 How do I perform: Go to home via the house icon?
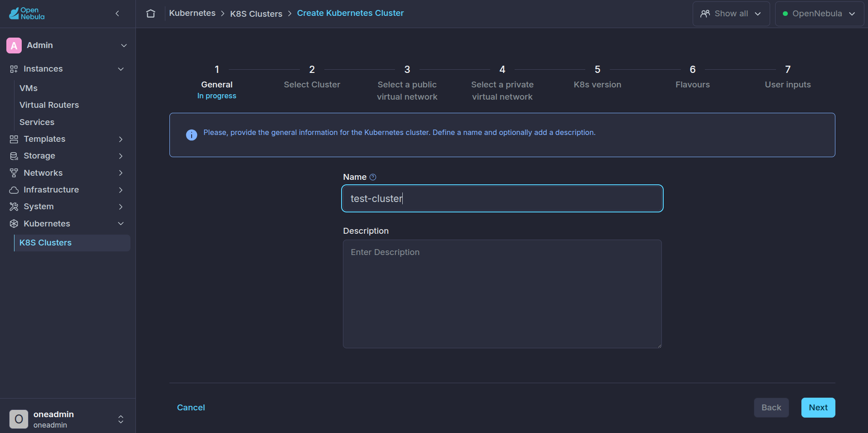(151, 14)
